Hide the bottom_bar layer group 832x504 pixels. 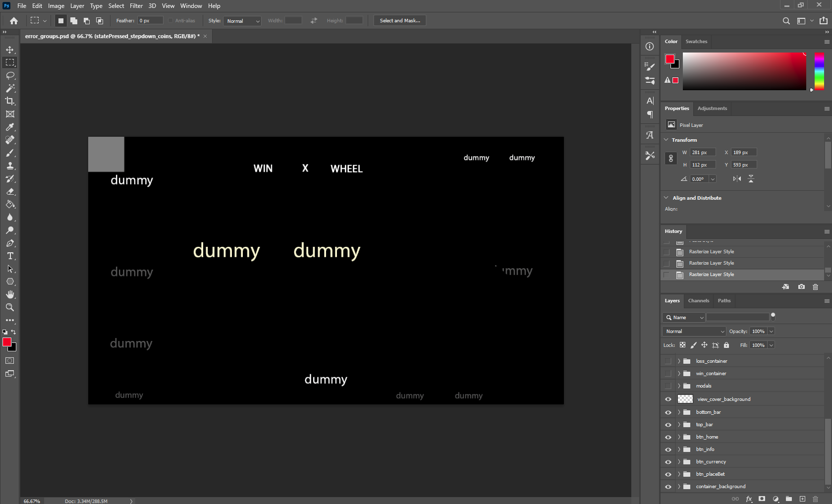(x=668, y=412)
